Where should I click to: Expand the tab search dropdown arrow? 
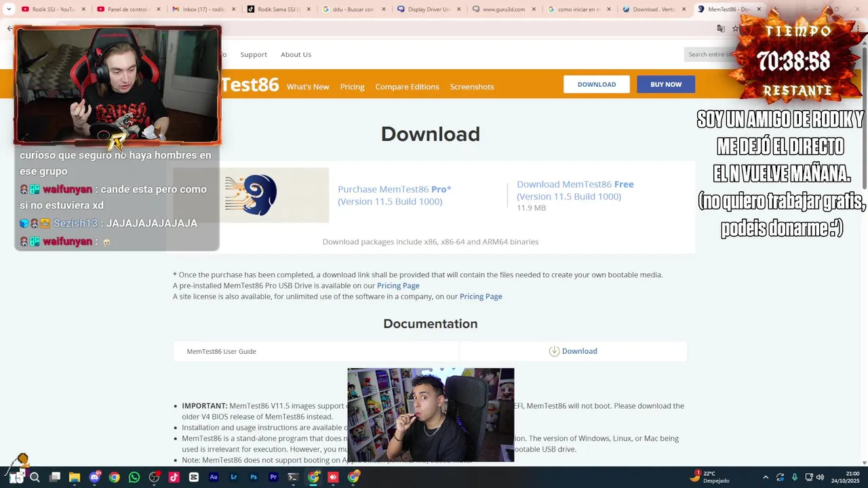point(9,9)
